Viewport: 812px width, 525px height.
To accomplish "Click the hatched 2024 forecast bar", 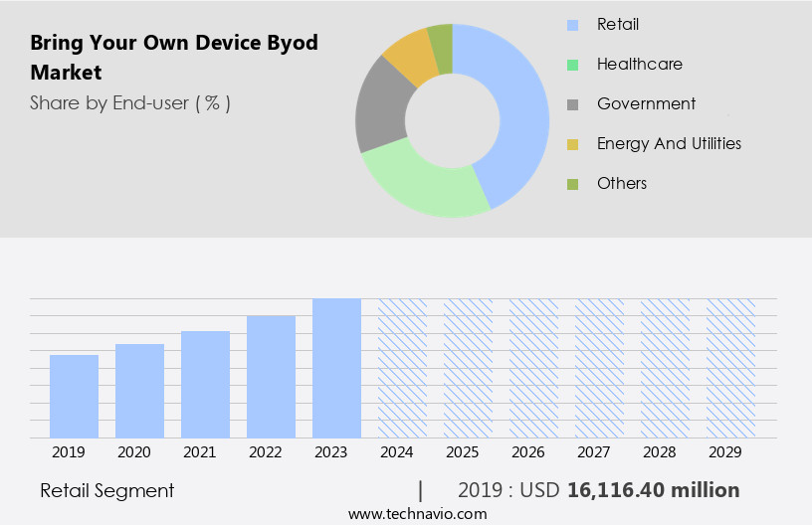I will tap(402, 368).
